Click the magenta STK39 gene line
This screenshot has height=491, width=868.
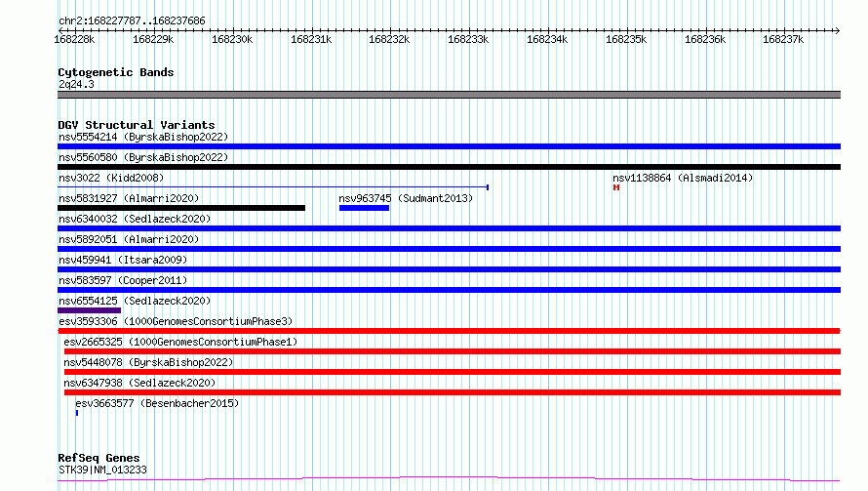pyautogui.click(x=449, y=478)
